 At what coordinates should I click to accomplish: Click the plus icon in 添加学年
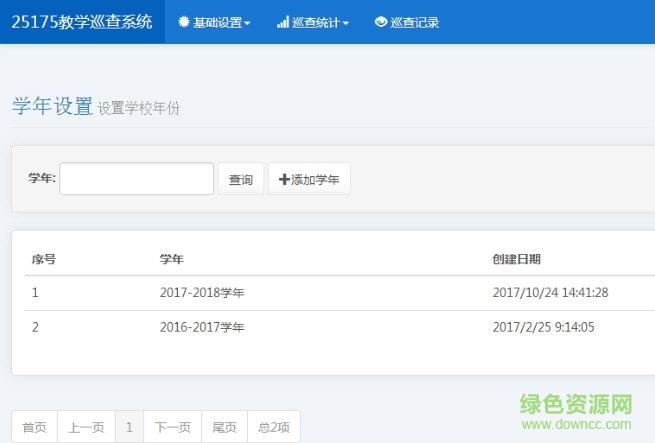(284, 179)
